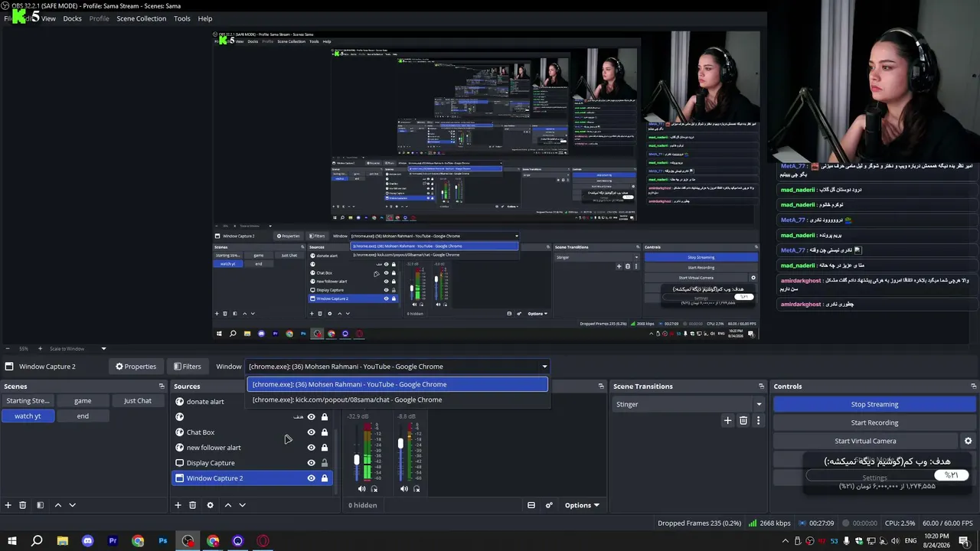Switch to the Just Chat scene
The image size is (980, 551).
click(x=138, y=401)
